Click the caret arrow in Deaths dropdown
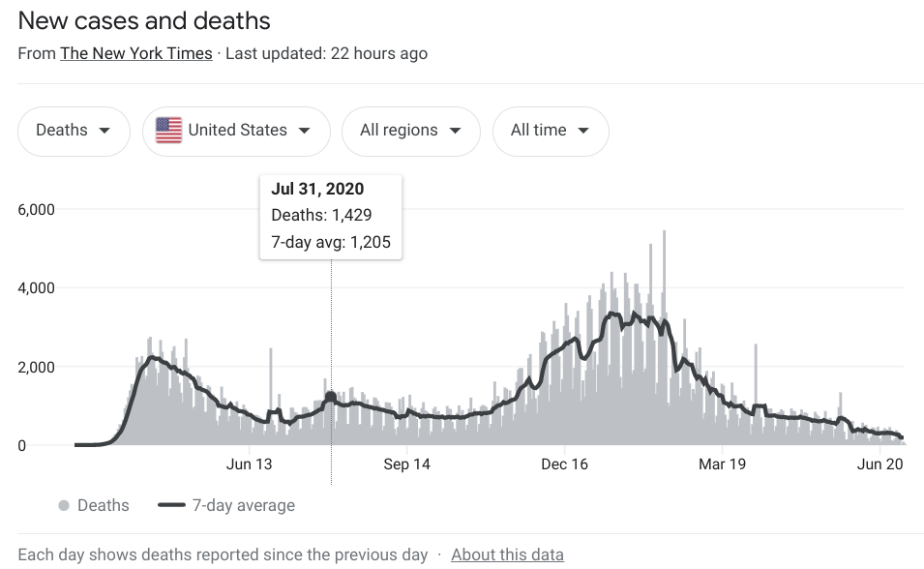The width and height of the screenshot is (924, 569). 104,131
